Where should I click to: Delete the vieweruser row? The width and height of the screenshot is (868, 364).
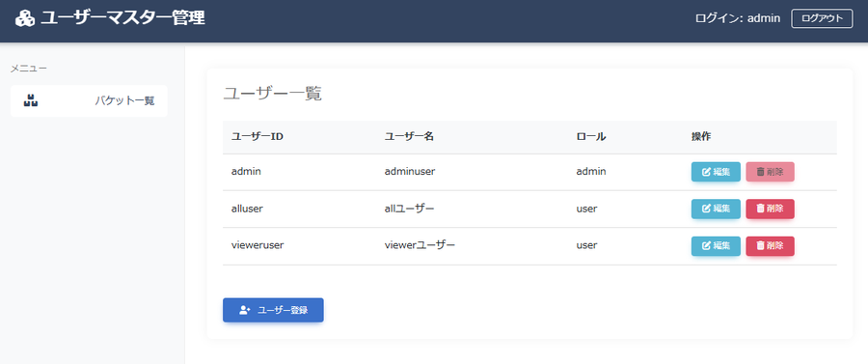pos(770,246)
